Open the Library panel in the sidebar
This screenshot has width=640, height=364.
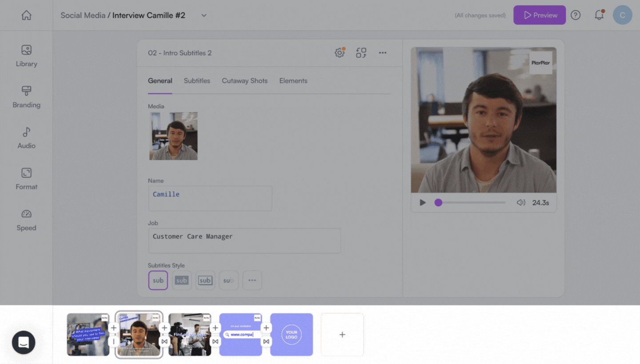(x=26, y=55)
